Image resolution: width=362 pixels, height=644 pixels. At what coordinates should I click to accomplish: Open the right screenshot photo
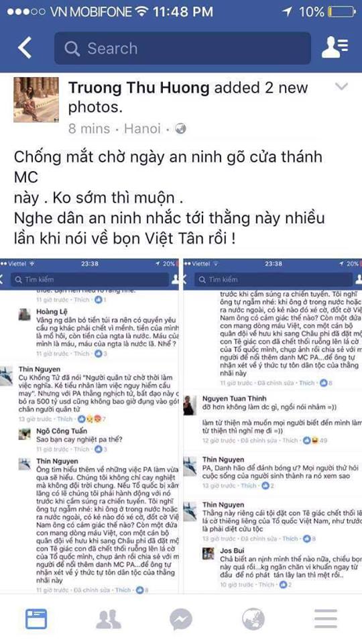pyautogui.click(x=273, y=426)
